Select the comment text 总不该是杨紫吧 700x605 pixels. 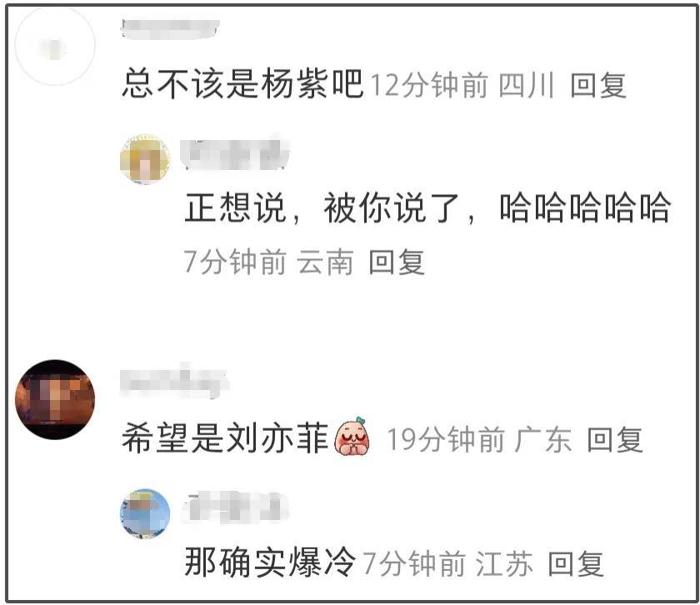point(242,83)
